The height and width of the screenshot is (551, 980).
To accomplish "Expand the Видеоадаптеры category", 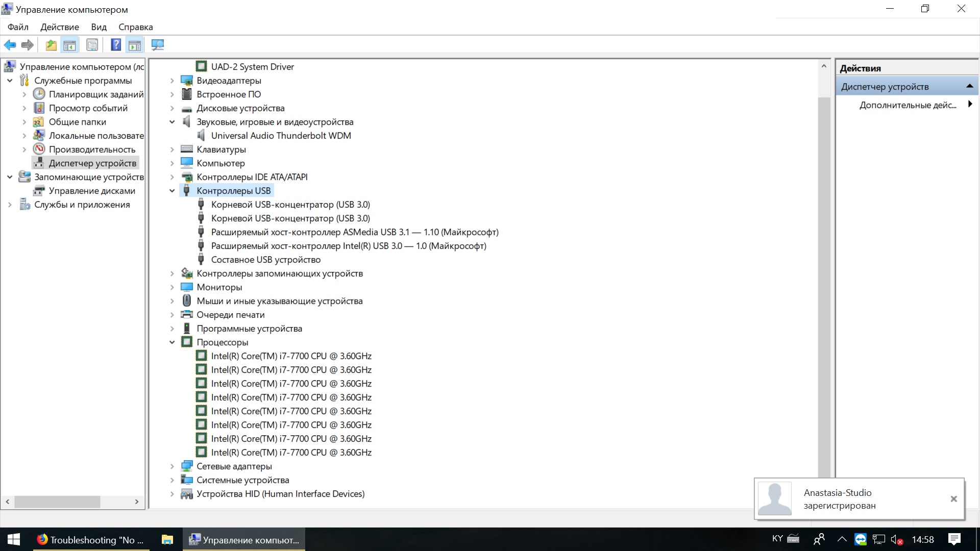I will click(172, 81).
